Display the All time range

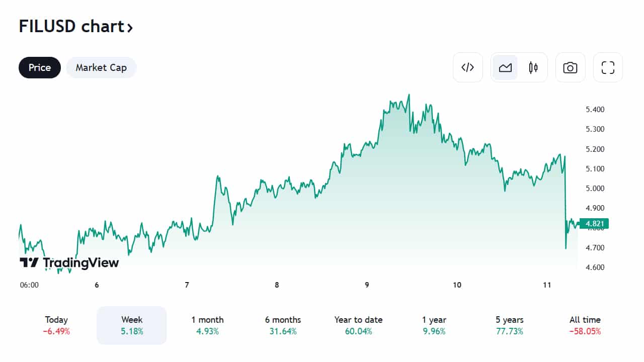click(585, 325)
